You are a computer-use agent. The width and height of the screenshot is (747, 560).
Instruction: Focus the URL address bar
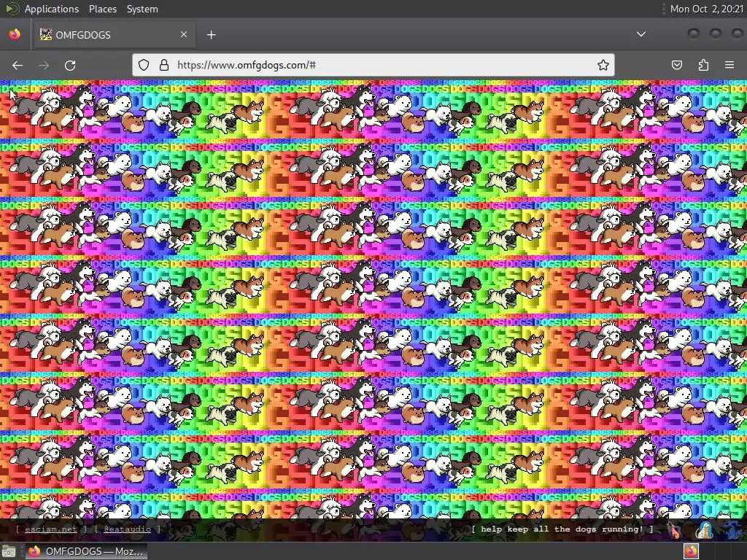point(373,65)
